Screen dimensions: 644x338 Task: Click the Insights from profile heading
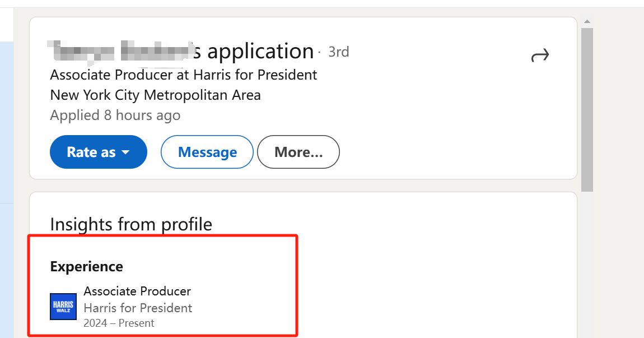pyautogui.click(x=131, y=225)
